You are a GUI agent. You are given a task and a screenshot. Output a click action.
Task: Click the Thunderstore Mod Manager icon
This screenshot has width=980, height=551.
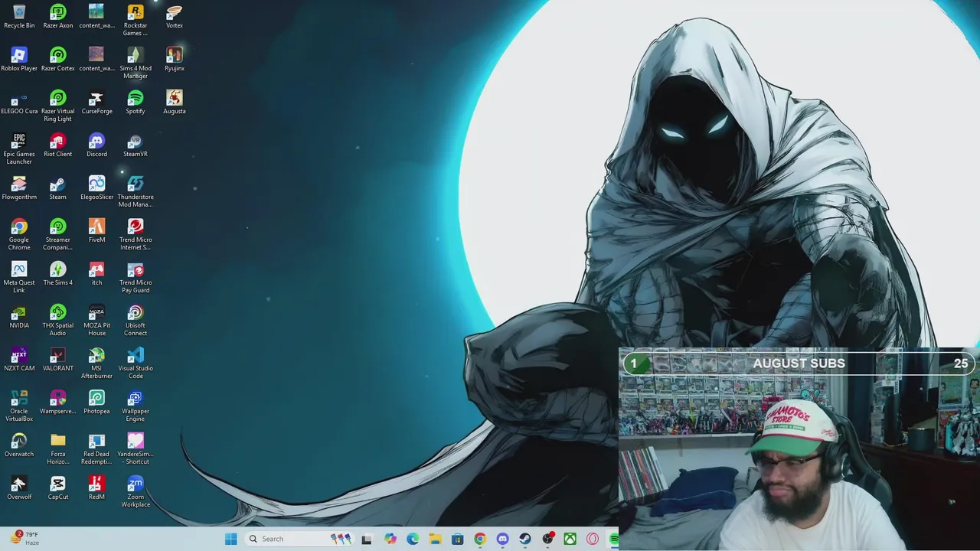pos(136,192)
